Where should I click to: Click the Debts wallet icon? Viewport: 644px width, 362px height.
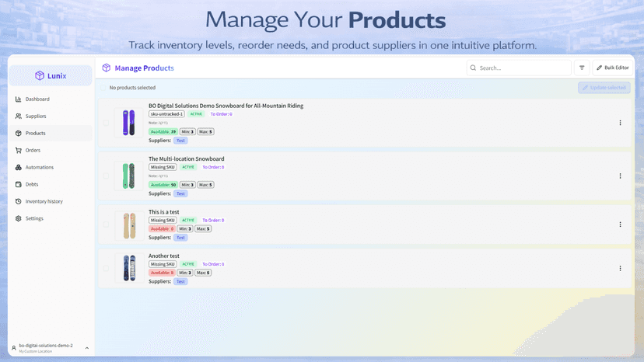[18, 184]
